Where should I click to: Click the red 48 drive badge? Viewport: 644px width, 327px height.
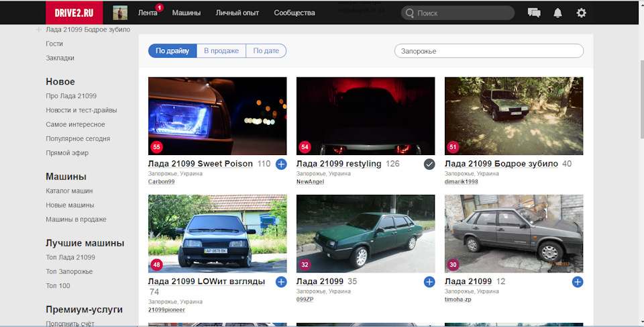pyautogui.click(x=156, y=265)
